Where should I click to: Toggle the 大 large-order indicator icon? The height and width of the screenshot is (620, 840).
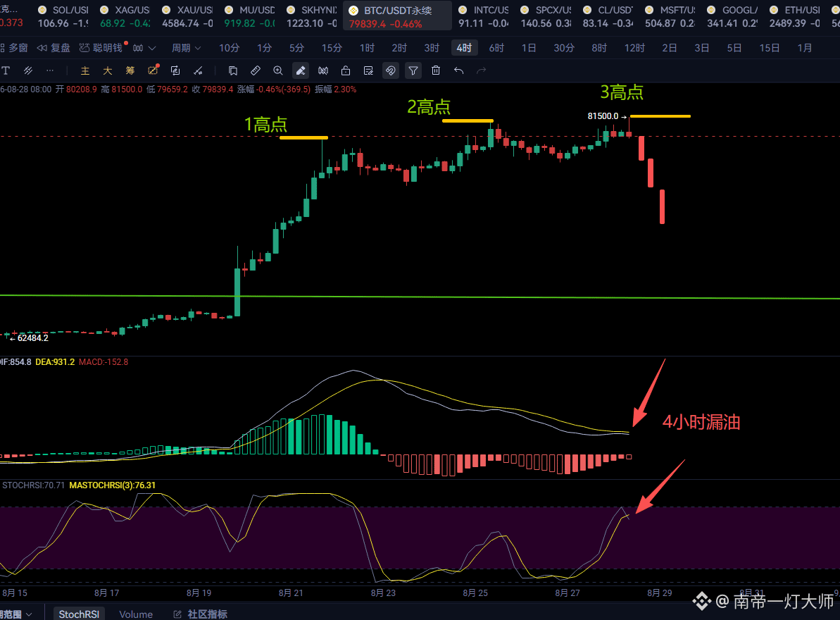click(107, 70)
